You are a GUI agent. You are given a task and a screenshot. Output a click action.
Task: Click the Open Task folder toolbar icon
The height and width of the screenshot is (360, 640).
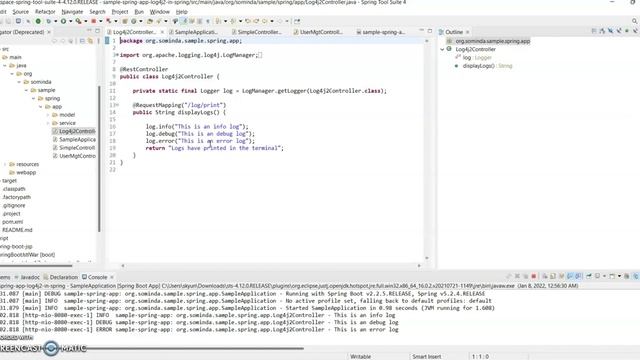pyautogui.click(x=150, y=21)
